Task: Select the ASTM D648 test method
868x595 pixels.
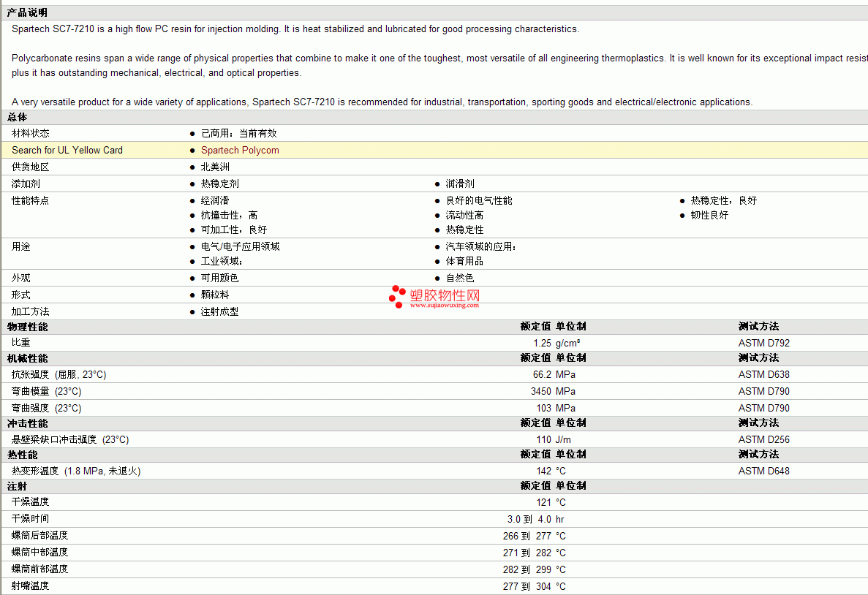Action: click(764, 471)
